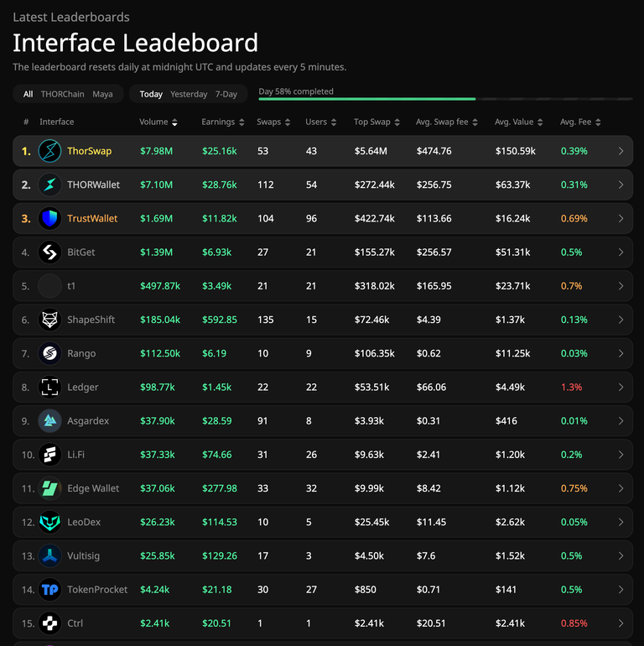Viewport: 644px width, 646px height.
Task: Open the Asgardex interface name
Action: (x=88, y=421)
